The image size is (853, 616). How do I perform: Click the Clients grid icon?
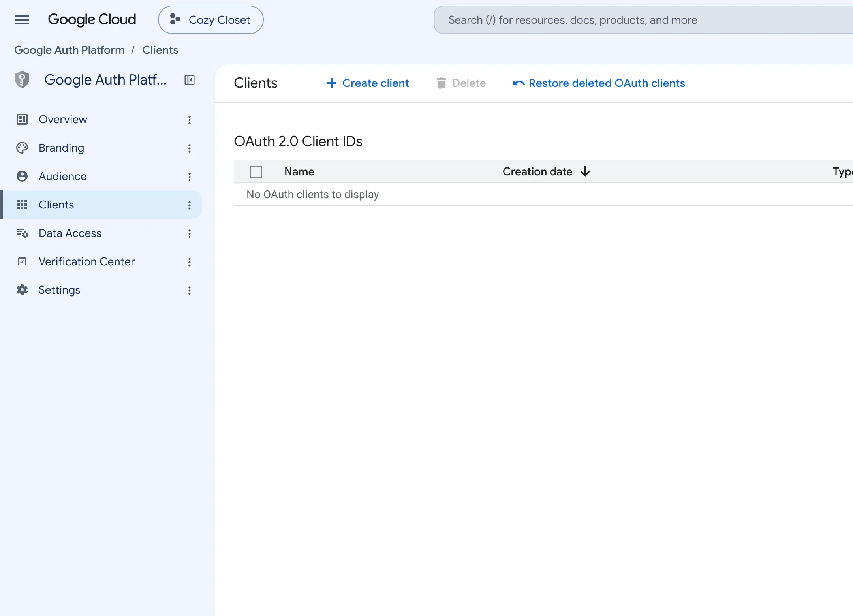pyautogui.click(x=22, y=205)
